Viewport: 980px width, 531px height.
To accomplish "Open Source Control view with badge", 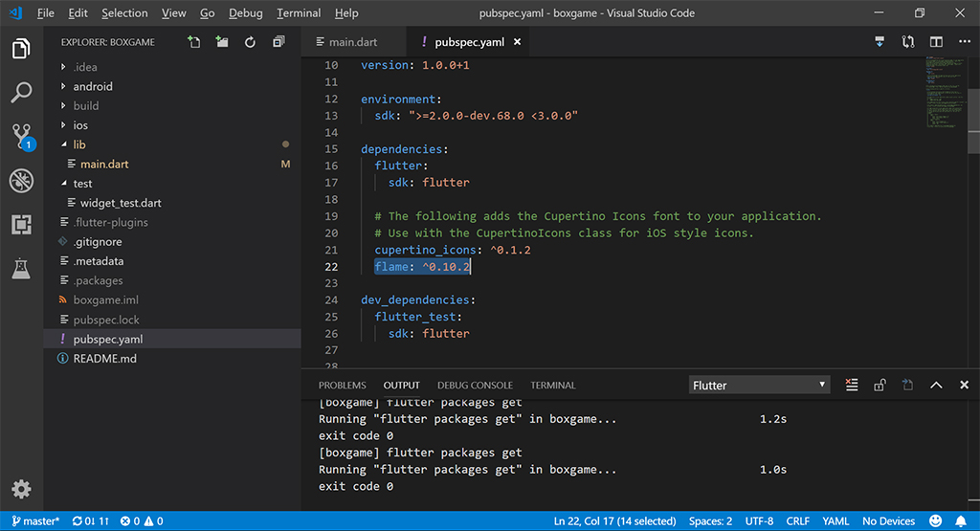I will click(21, 136).
